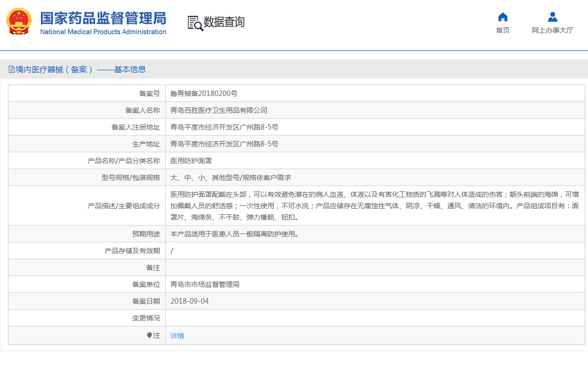588x365 pixels.
Task: Click the 网上办事大厅 text link
Action: 552,30
